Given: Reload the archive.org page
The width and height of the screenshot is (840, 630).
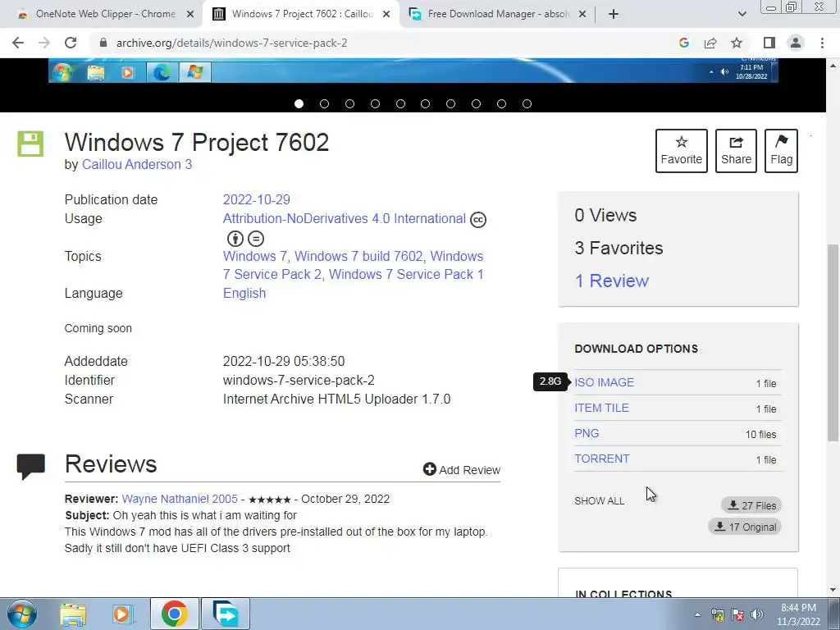Looking at the screenshot, I should 71,43.
